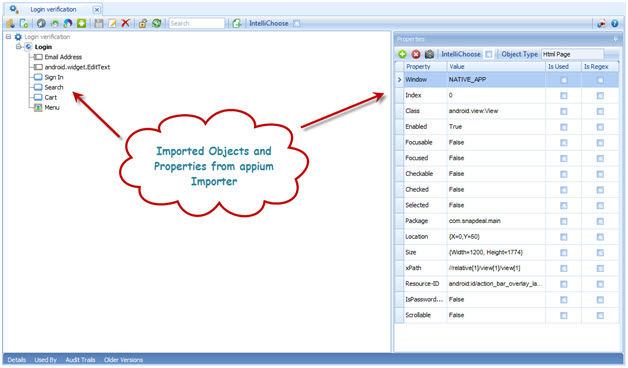628x368 pixels.
Task: Toggle Is Used checkbox for Window property
Action: click(564, 80)
